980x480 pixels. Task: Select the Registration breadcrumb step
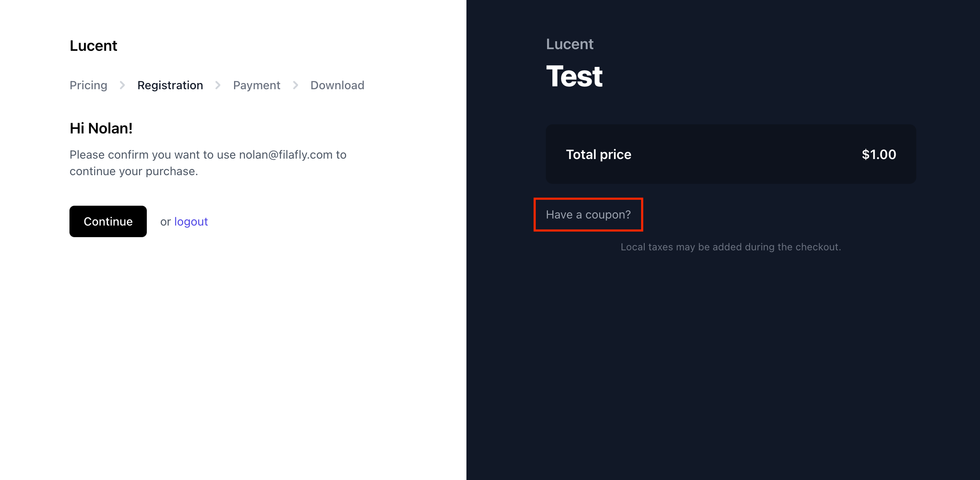click(x=170, y=85)
